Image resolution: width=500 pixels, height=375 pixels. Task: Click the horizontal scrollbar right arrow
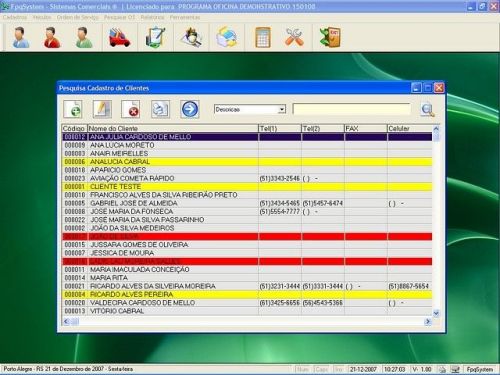428,321
